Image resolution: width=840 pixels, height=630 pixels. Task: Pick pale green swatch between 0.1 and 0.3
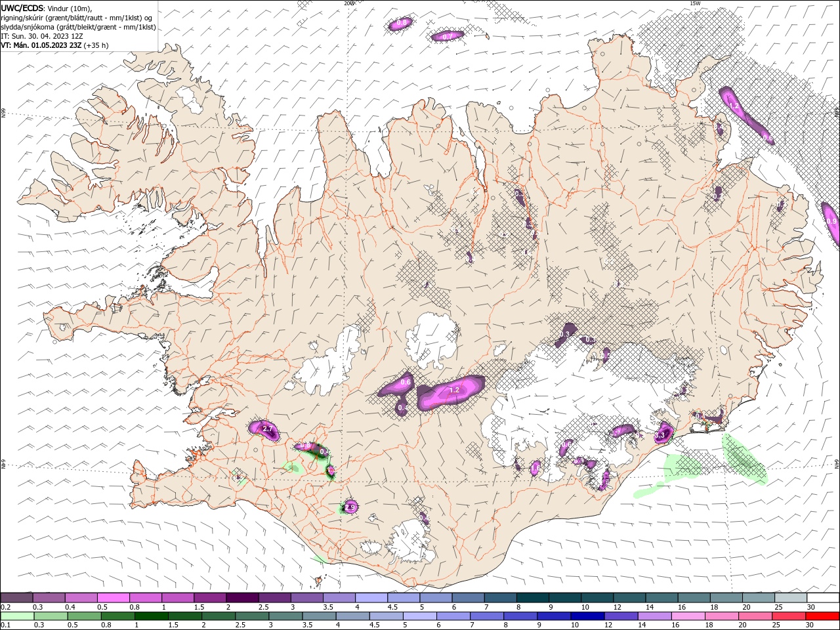pos(16,616)
